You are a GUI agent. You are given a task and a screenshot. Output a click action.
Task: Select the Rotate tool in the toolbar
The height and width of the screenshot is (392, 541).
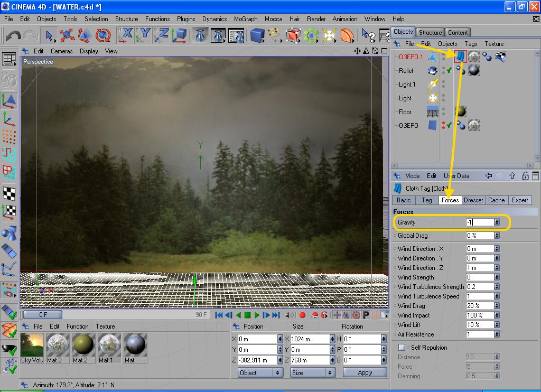103,36
